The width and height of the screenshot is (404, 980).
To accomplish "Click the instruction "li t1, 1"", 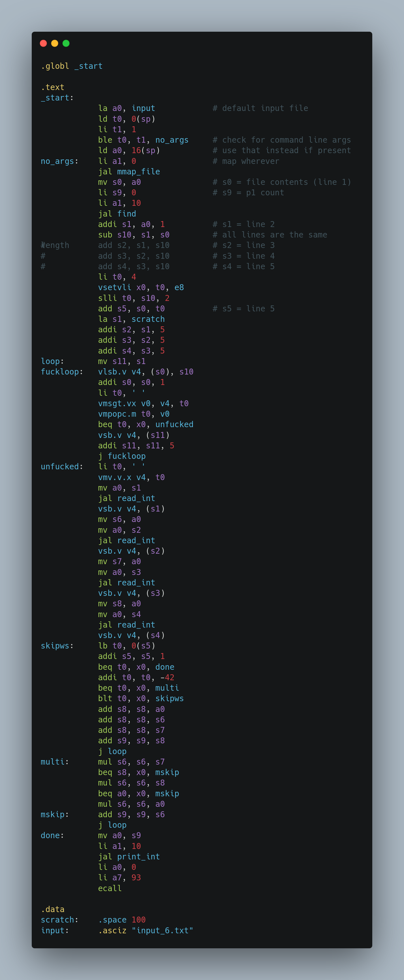I will point(117,129).
